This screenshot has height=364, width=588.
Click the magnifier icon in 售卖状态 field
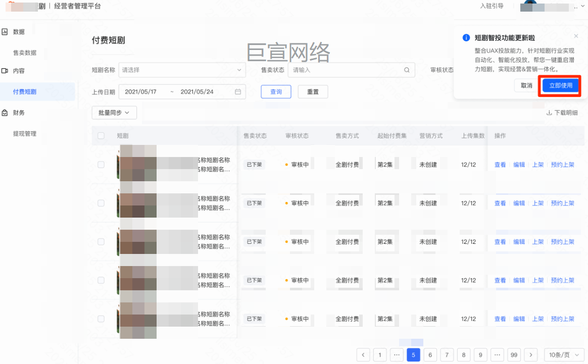pos(407,70)
